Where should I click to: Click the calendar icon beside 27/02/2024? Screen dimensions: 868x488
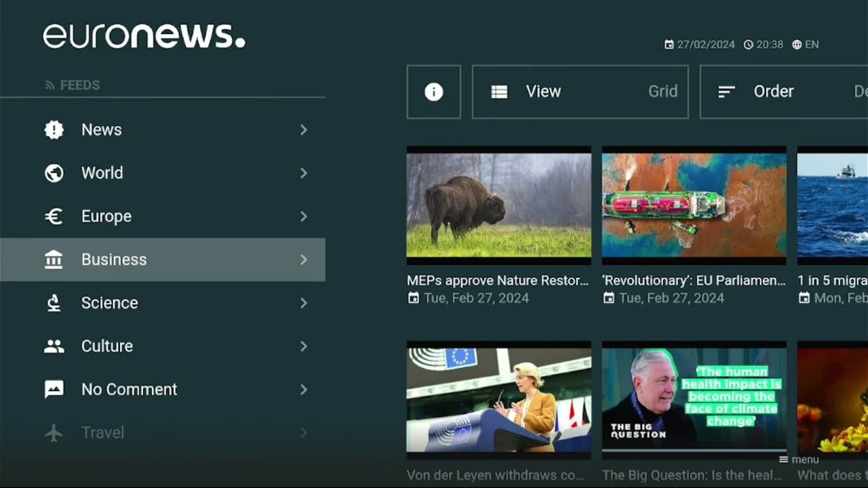click(x=669, y=45)
